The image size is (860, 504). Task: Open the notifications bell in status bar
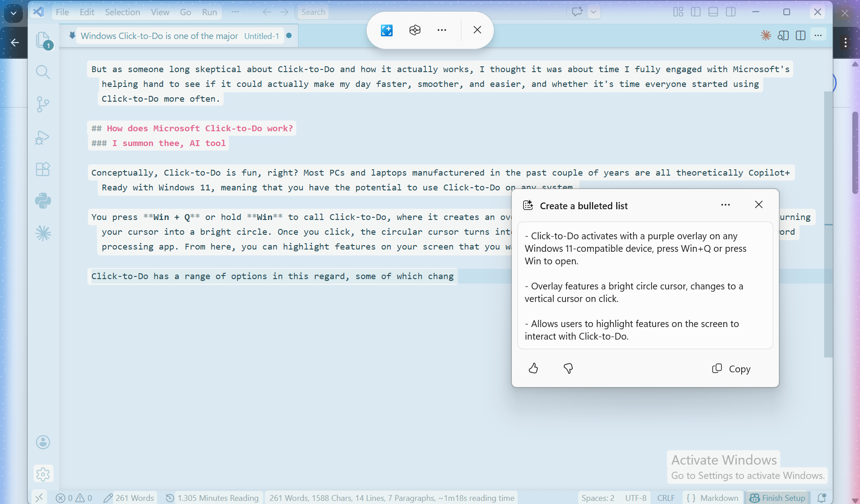[821, 498]
